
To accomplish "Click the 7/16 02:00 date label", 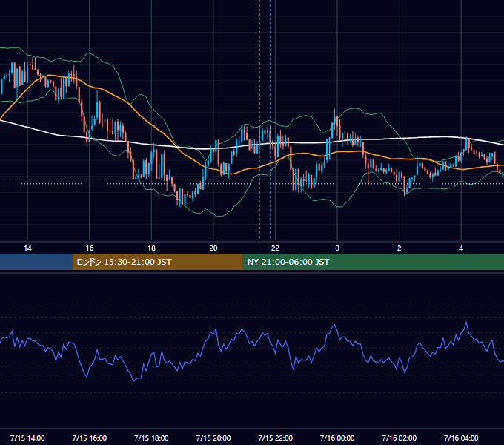I will (399, 438).
